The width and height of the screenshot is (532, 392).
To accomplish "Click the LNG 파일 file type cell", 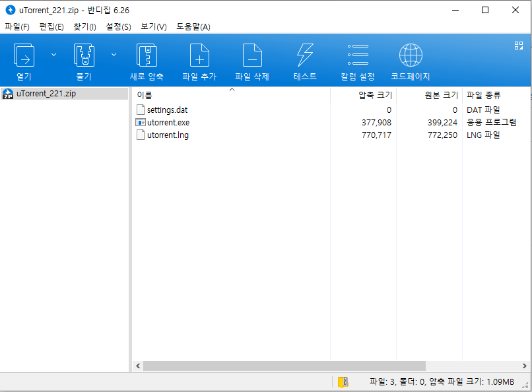I will click(x=483, y=135).
